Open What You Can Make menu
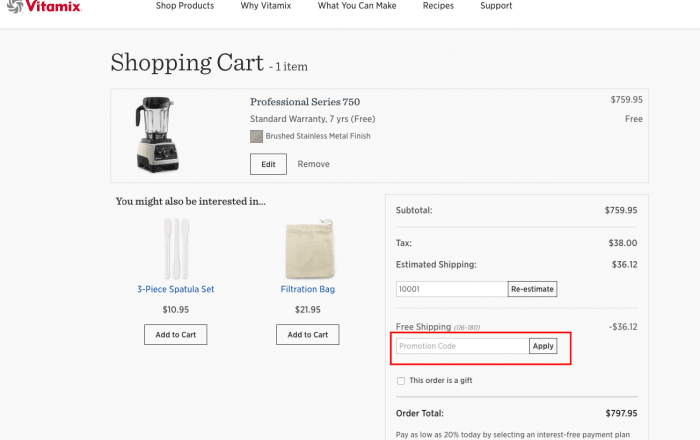Viewport: 700px width, 440px height. click(357, 6)
